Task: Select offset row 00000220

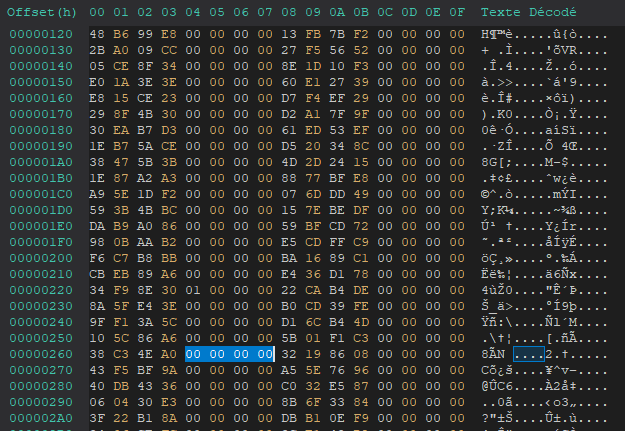Action: pyautogui.click(x=41, y=290)
